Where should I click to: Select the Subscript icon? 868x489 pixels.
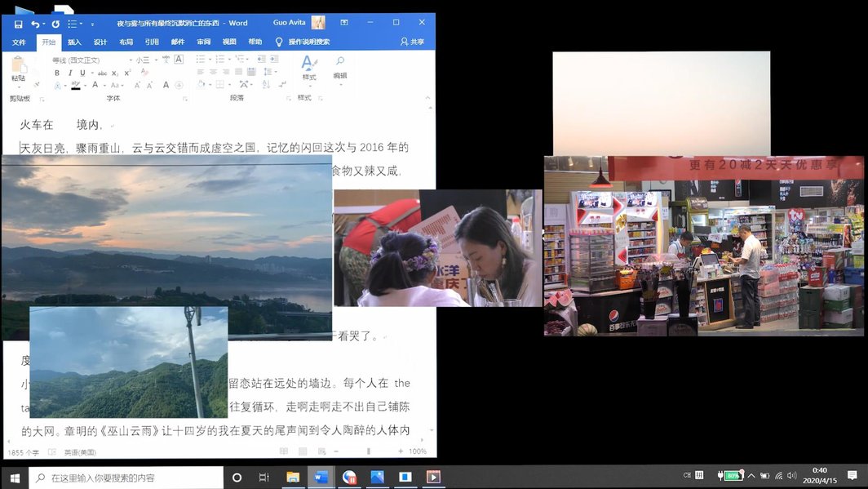(115, 73)
